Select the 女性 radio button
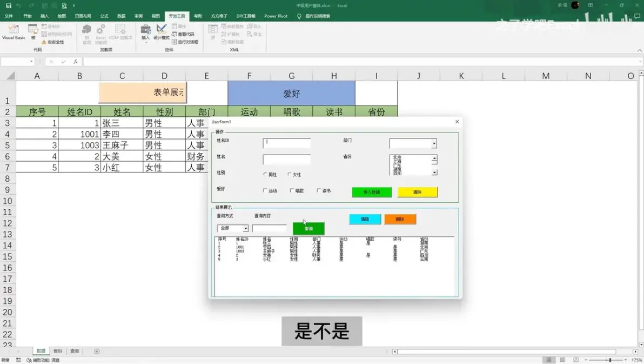The height and width of the screenshot is (364, 644). 290,175
